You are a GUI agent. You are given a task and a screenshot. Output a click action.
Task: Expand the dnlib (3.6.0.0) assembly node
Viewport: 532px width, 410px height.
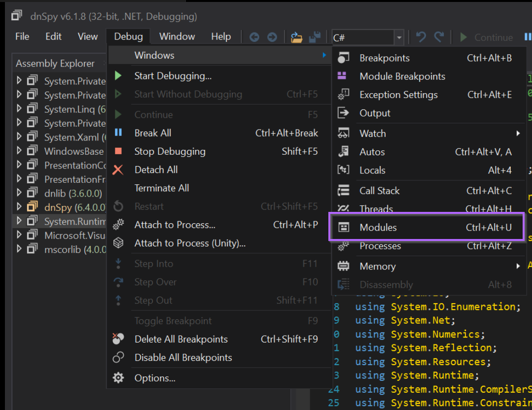pos(19,193)
